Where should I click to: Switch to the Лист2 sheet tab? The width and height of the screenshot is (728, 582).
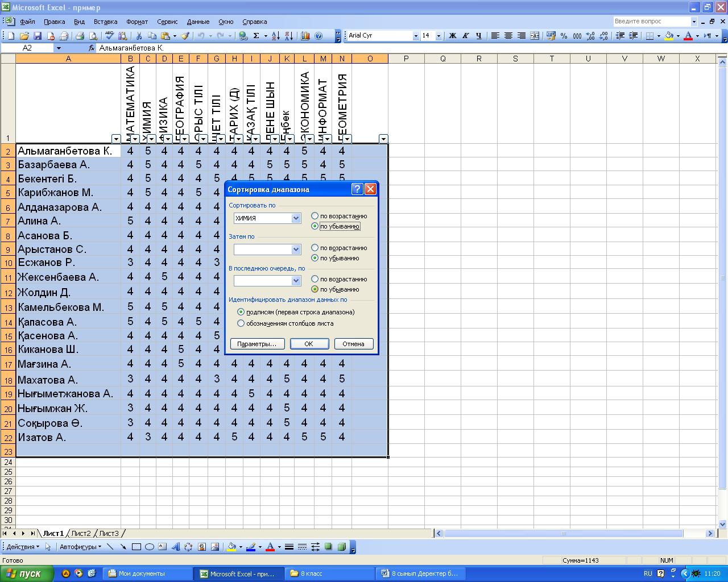81,533
